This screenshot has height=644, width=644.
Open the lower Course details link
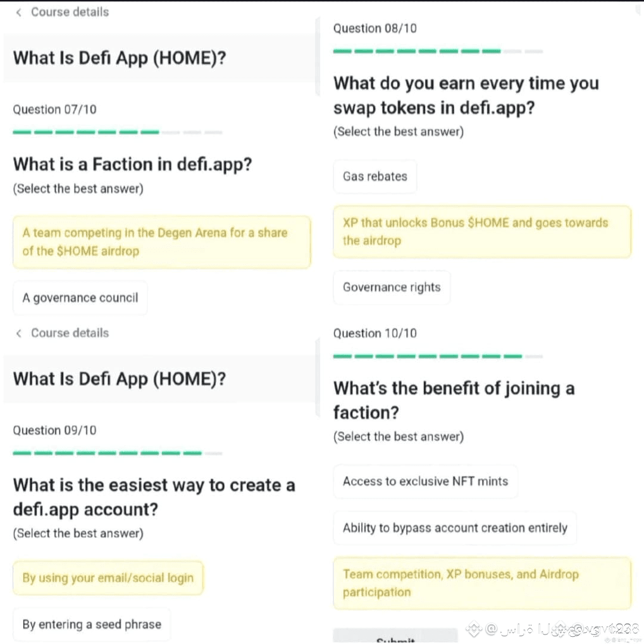pos(70,333)
